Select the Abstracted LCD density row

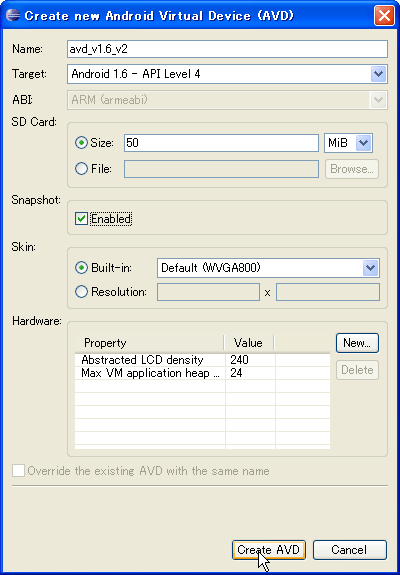[x=202, y=360]
